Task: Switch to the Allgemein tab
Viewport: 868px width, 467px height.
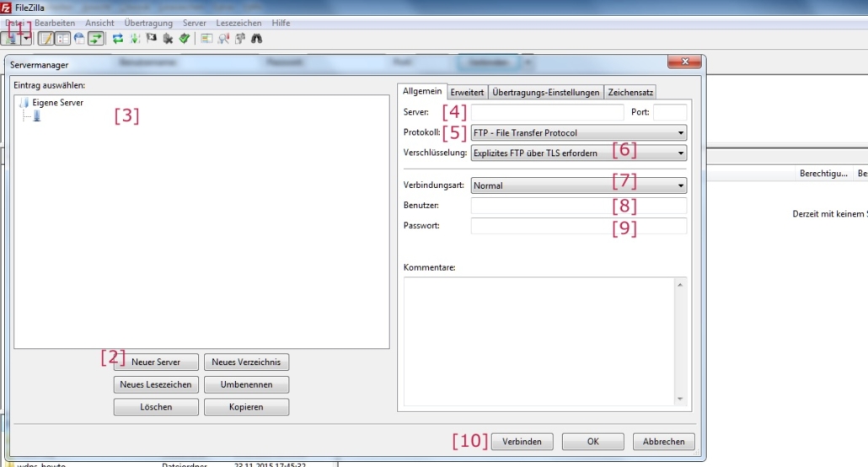Action: coord(422,91)
